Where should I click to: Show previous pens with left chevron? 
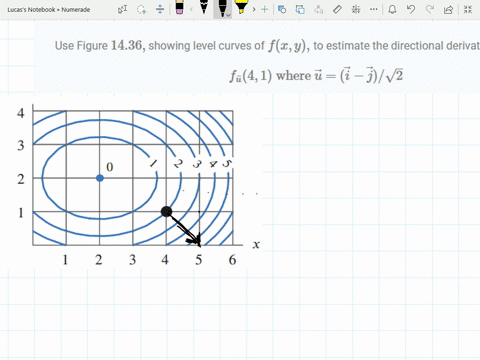click(x=191, y=9)
